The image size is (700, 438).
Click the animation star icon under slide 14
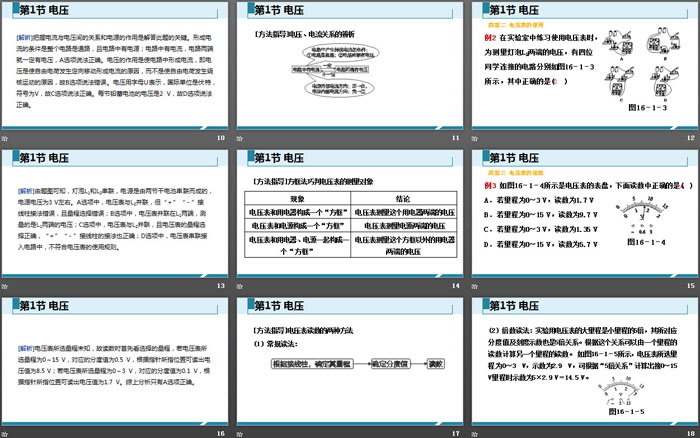tap(240, 286)
